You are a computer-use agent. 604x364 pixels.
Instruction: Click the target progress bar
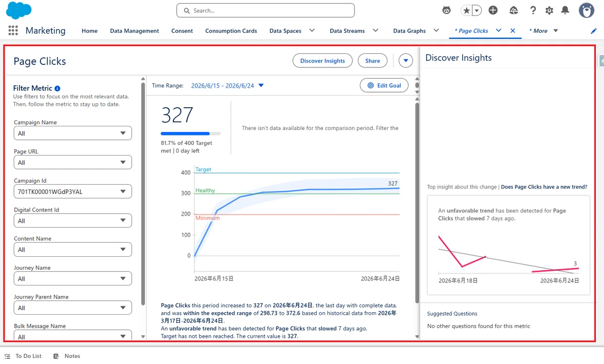click(191, 133)
